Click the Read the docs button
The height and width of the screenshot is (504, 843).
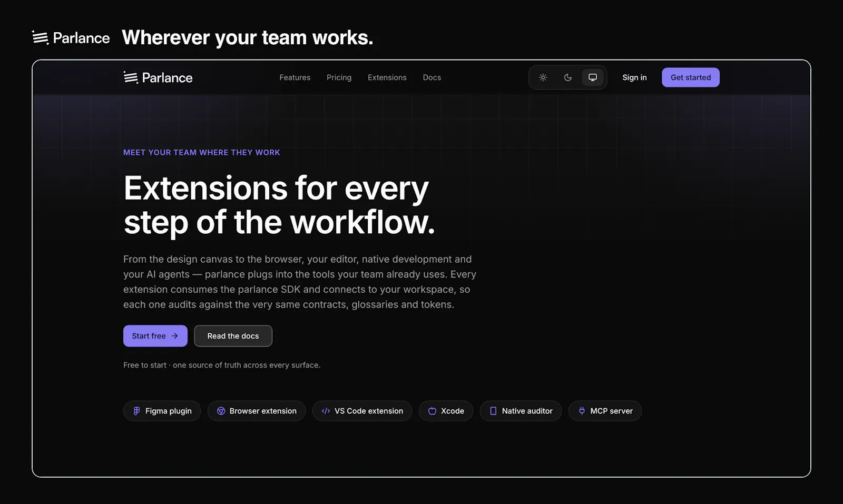[233, 336]
